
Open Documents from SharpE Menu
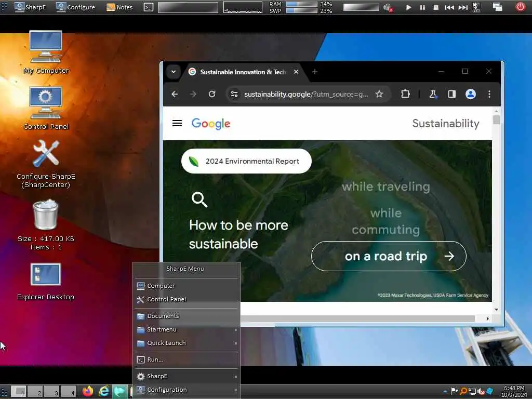(x=187, y=316)
